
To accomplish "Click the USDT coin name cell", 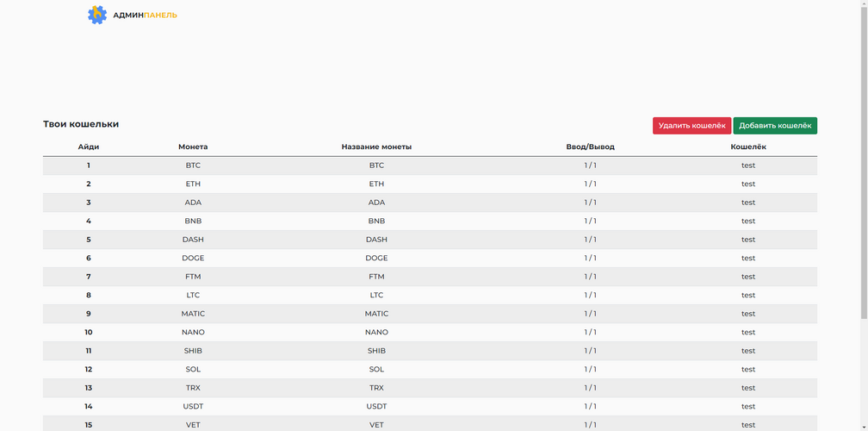I will point(376,406).
